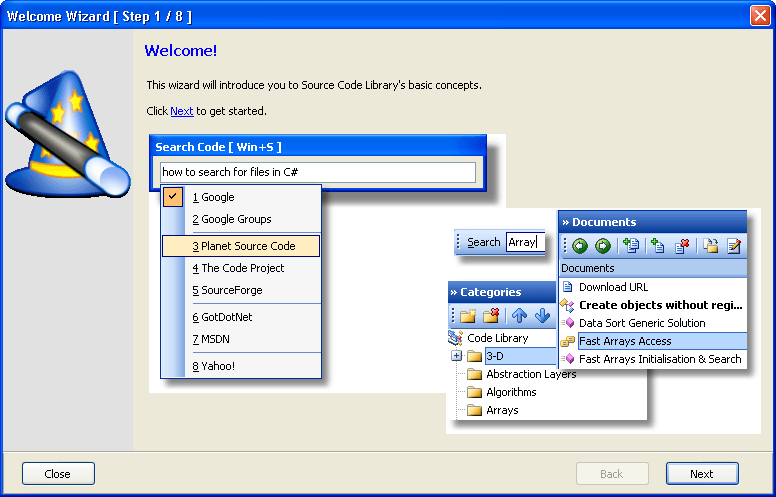Click the Close button at bottom left

(x=58, y=474)
